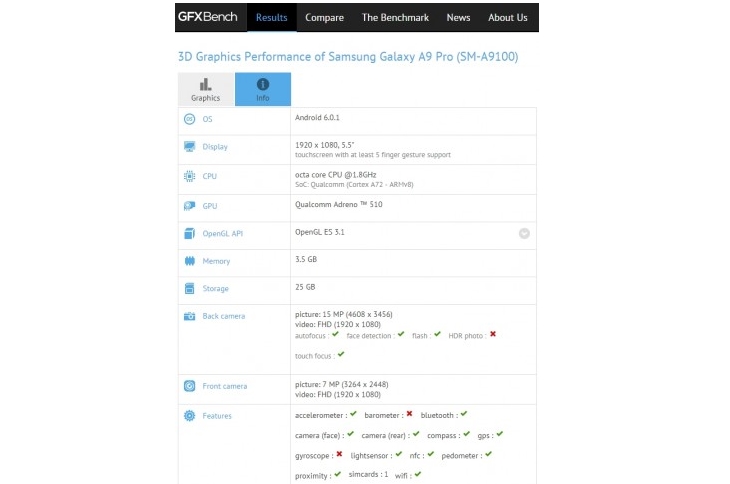Select the Info tab
730x484 pixels.
click(263, 89)
